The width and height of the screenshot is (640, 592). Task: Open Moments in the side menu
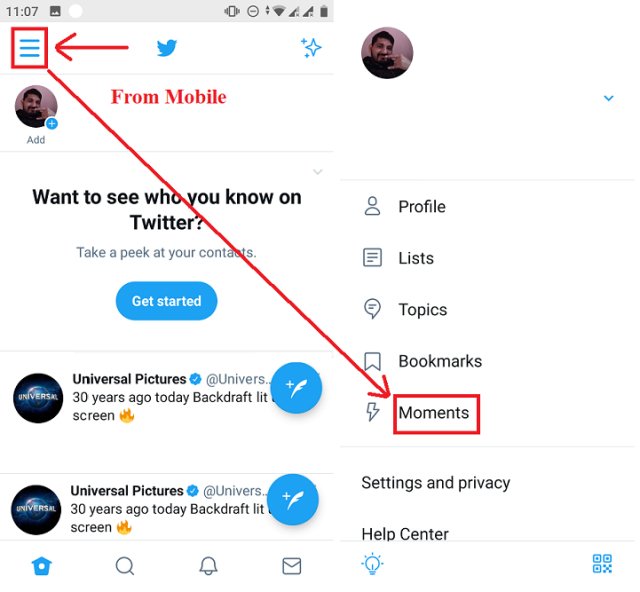(433, 412)
